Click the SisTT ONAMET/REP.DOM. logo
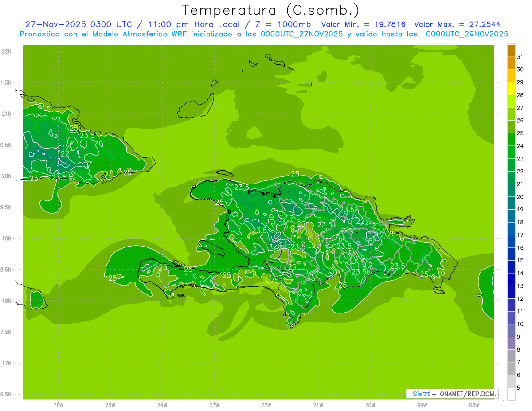 (x=451, y=394)
